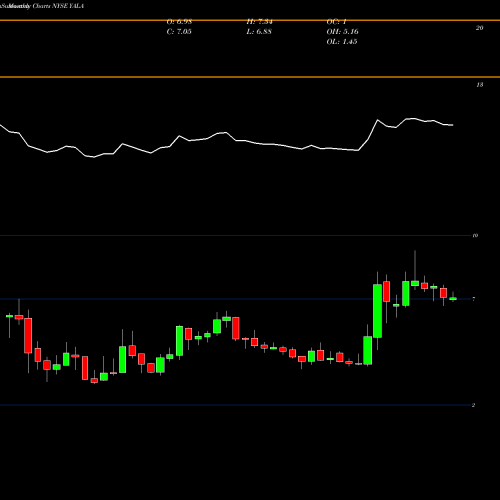
Task: Click the '20' price axis label
Action: (479, 28)
